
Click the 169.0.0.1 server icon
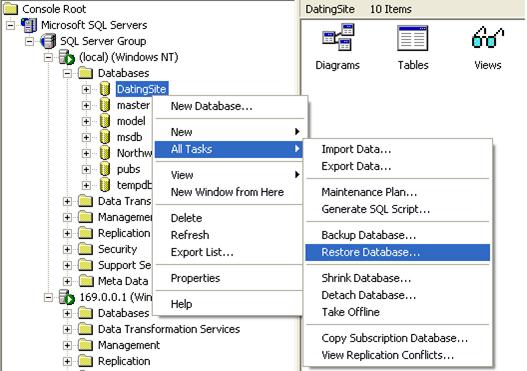pos(67,297)
